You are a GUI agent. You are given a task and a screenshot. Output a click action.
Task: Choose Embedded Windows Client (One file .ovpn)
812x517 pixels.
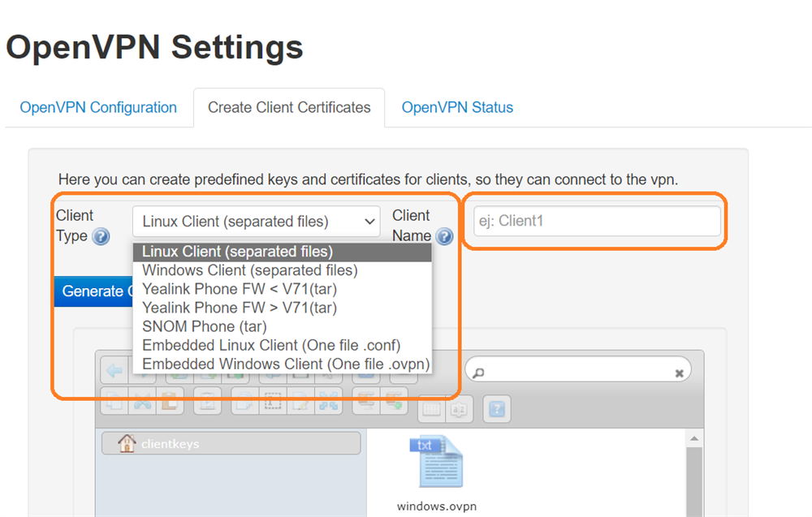point(286,364)
